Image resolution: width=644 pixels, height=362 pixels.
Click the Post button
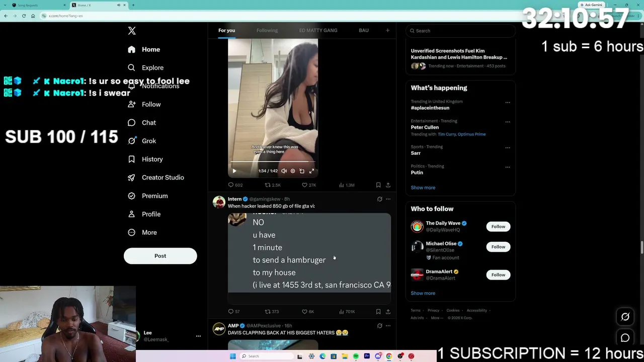pyautogui.click(x=160, y=256)
